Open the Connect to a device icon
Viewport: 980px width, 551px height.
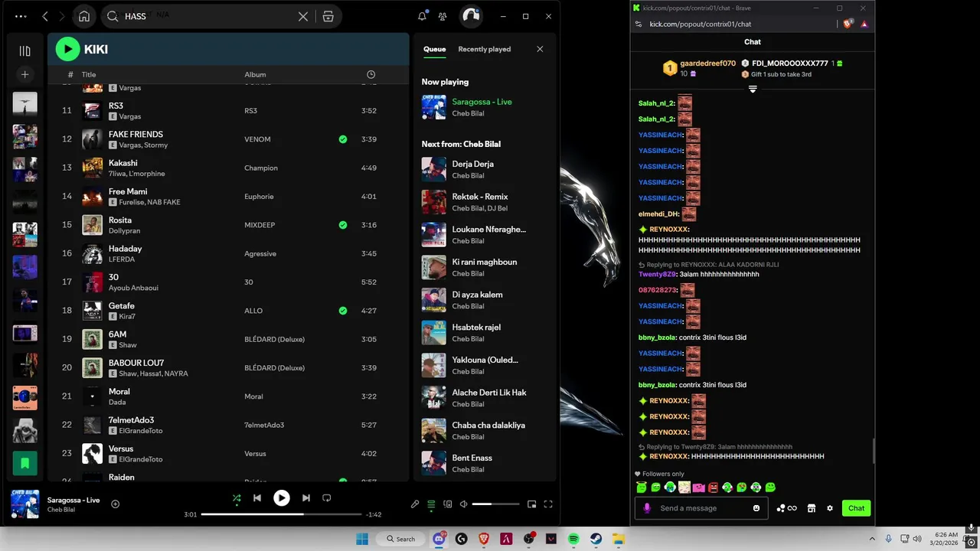click(448, 504)
